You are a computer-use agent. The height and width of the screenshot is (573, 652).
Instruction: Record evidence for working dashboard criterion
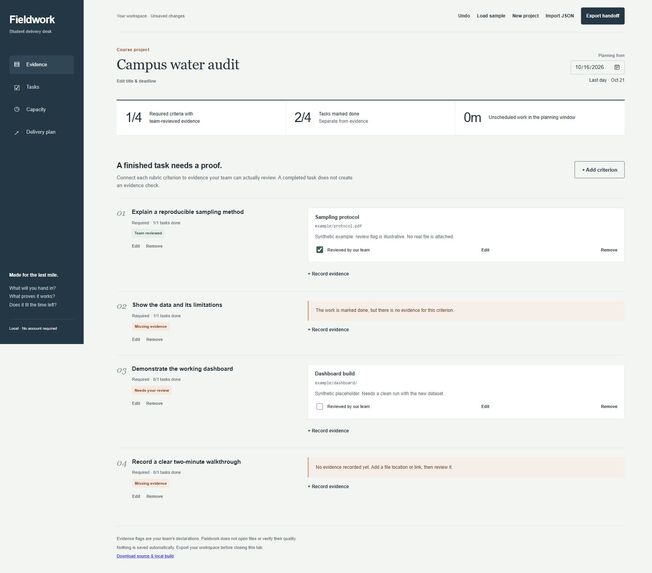click(328, 431)
